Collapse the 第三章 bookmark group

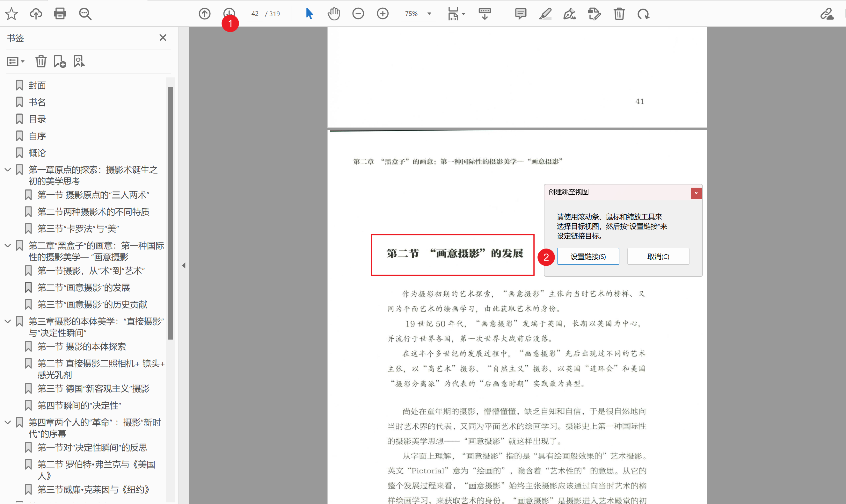8,321
